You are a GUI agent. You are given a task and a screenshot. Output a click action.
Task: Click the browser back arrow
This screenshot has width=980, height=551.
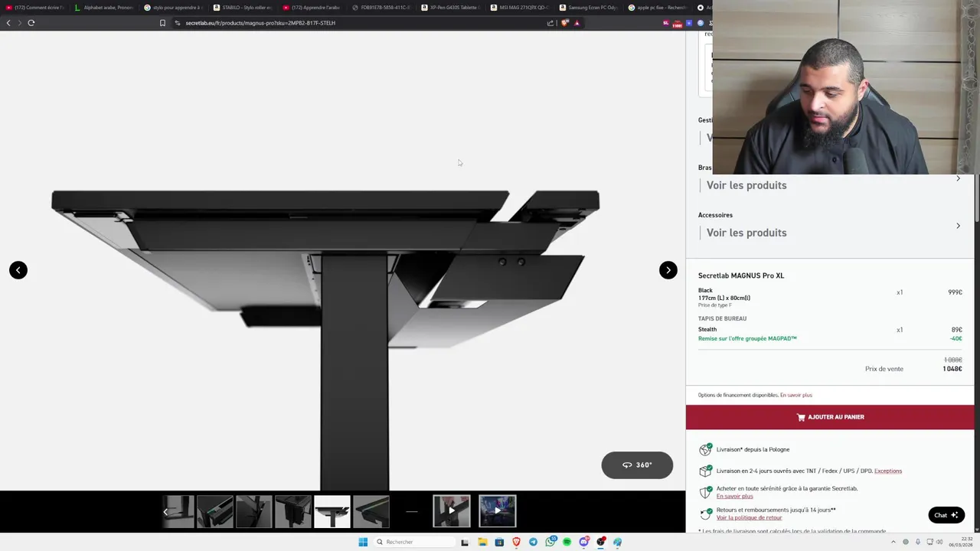pyautogui.click(x=8, y=23)
